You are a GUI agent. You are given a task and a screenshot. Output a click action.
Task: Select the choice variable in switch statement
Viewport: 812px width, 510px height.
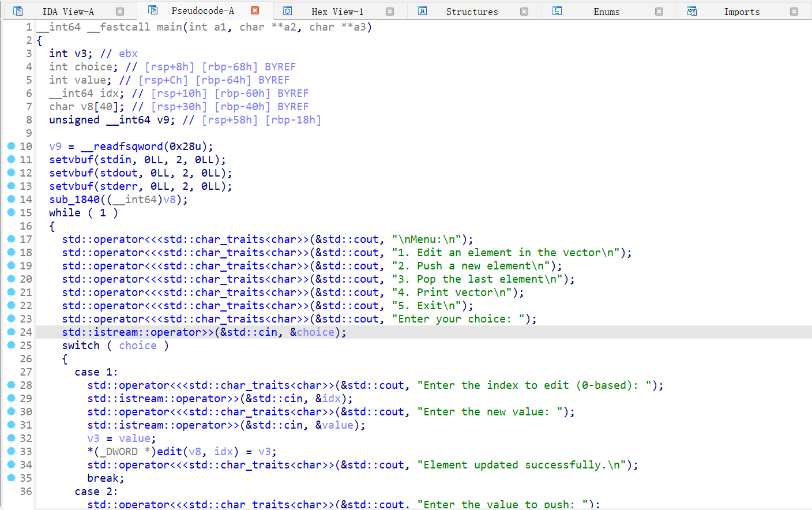coord(138,346)
